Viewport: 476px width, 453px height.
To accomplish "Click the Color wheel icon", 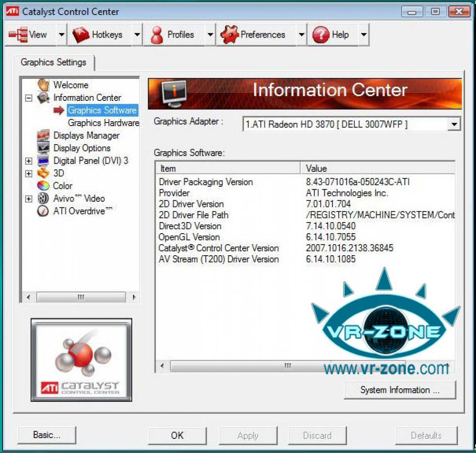I will click(x=43, y=186).
